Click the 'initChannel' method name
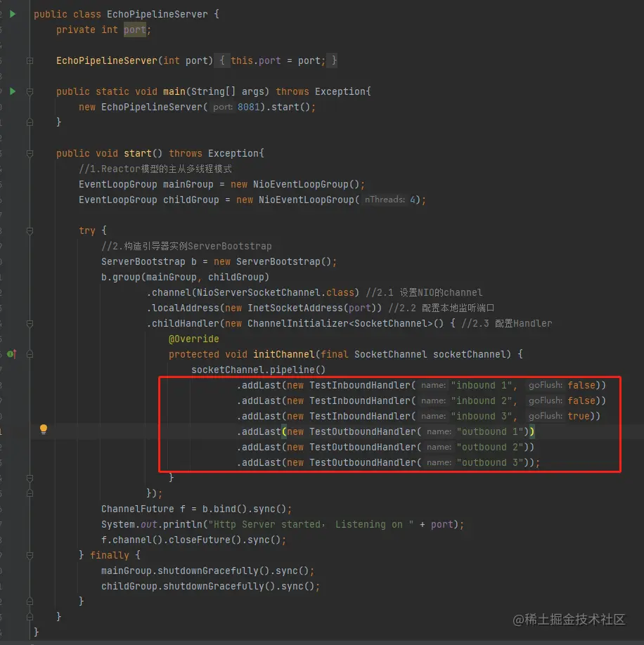 (284, 354)
